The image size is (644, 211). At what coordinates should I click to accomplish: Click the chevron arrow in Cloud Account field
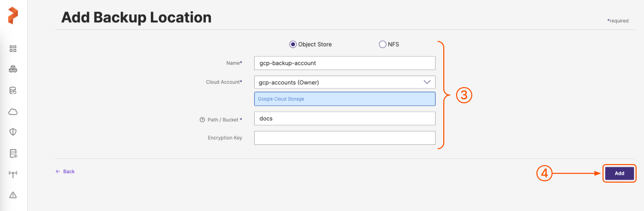point(427,82)
